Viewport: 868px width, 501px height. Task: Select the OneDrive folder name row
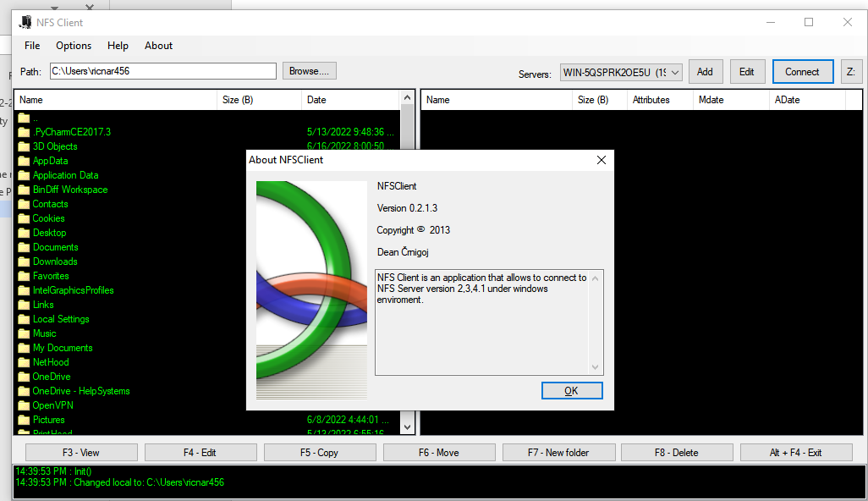point(52,377)
